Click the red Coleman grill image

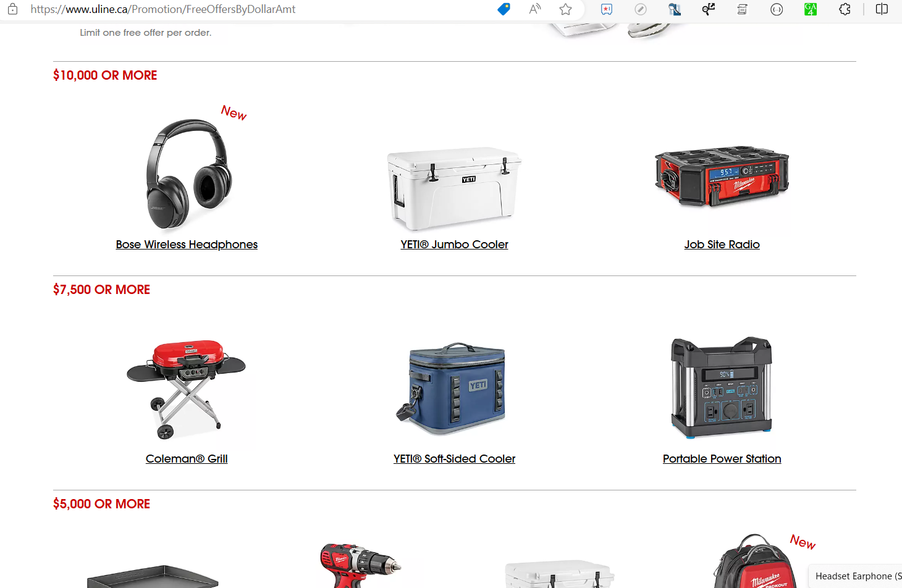(x=186, y=389)
